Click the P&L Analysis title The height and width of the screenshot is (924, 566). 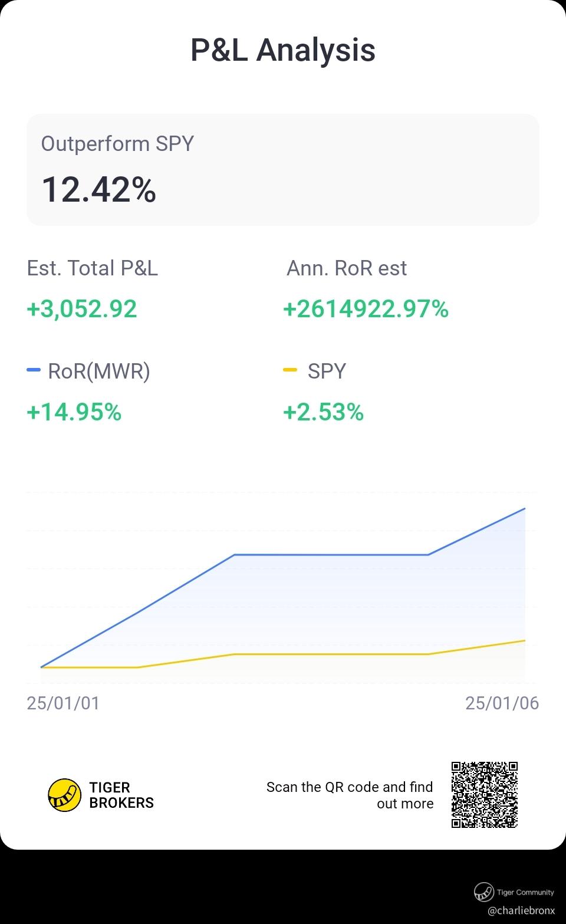(x=283, y=50)
